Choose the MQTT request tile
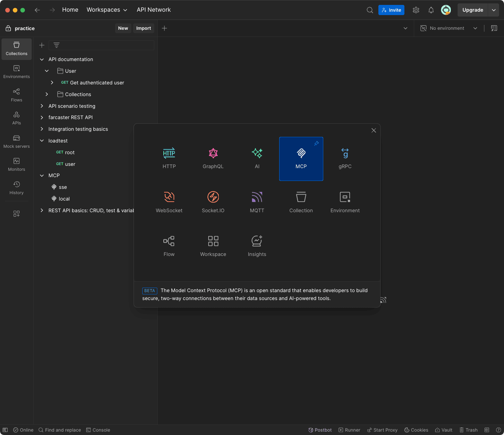 257,202
